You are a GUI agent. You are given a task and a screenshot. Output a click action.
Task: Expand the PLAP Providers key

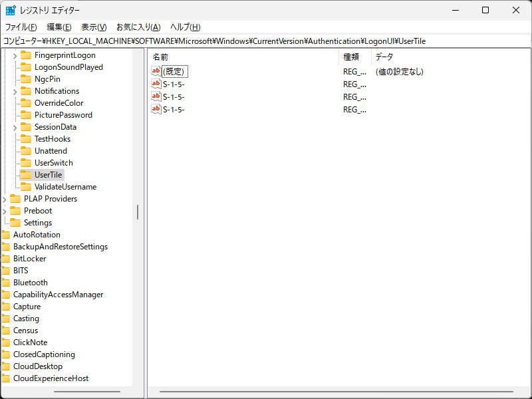click(5, 199)
